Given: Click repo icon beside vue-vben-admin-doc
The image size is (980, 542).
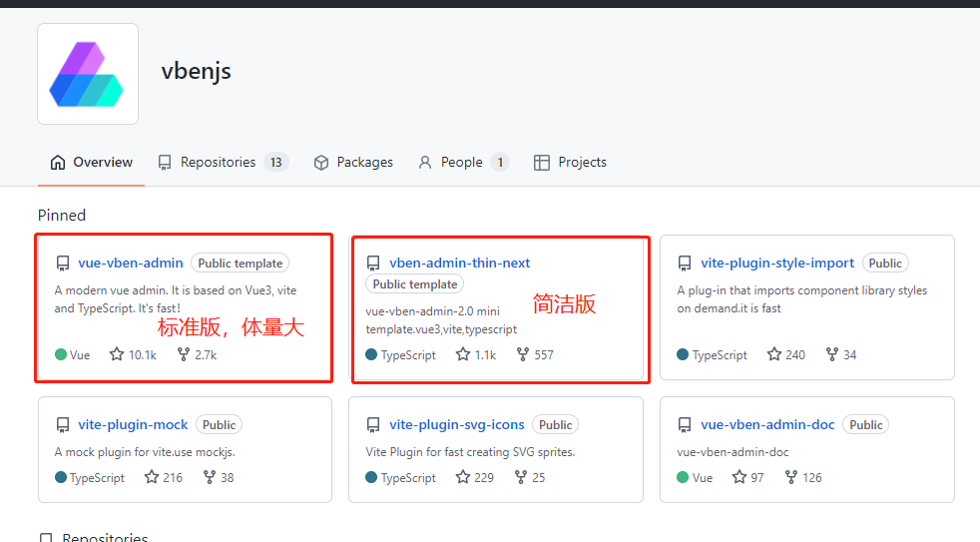Looking at the screenshot, I should tap(685, 425).
